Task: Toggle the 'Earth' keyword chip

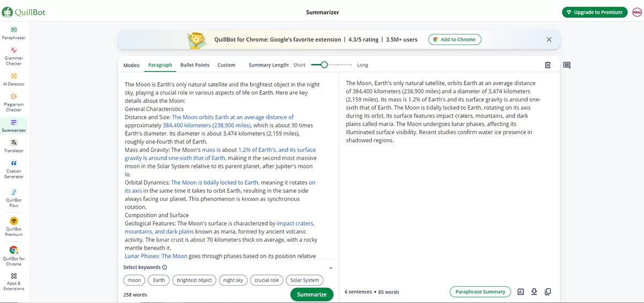Action: [159, 280]
